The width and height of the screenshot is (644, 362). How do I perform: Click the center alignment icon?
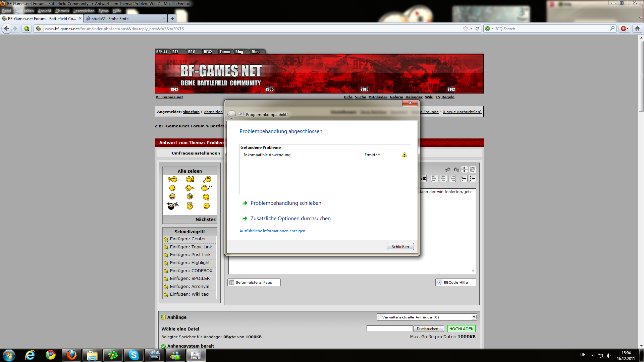coord(443,179)
